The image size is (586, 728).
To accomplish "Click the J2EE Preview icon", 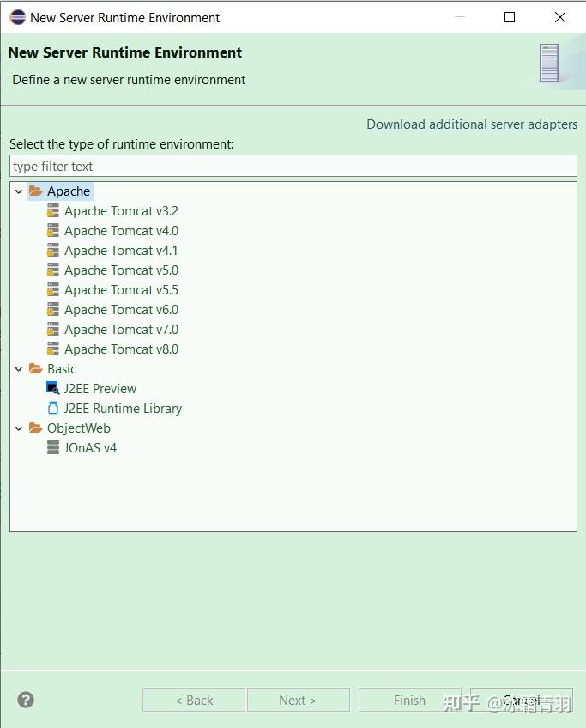I will pos(53,388).
